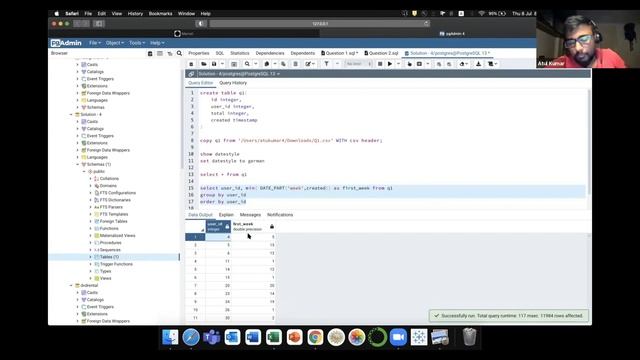
Task: Click the Open File folder icon
Action: [x=203, y=64]
